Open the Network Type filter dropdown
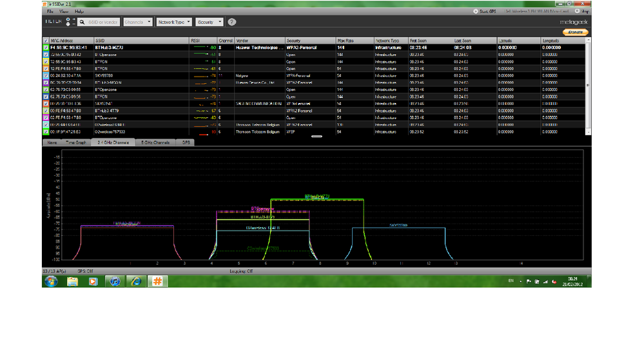This screenshot has height=362, width=644. [174, 22]
